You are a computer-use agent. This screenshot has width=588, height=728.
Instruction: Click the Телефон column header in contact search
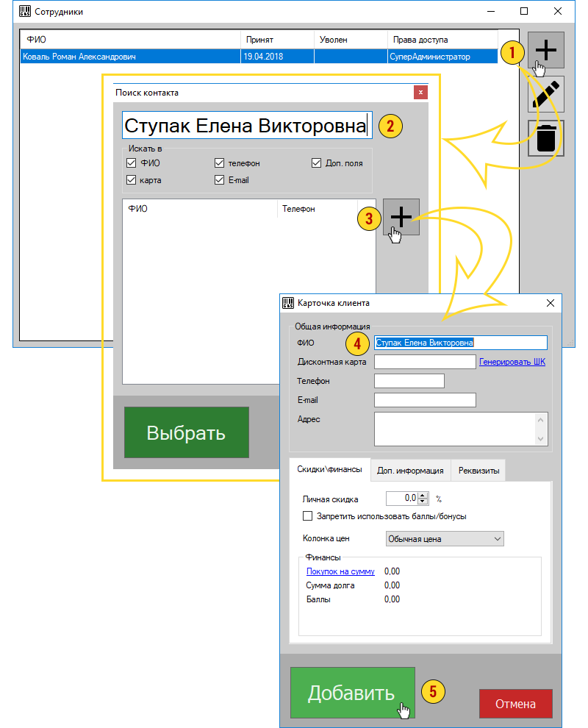(317, 209)
